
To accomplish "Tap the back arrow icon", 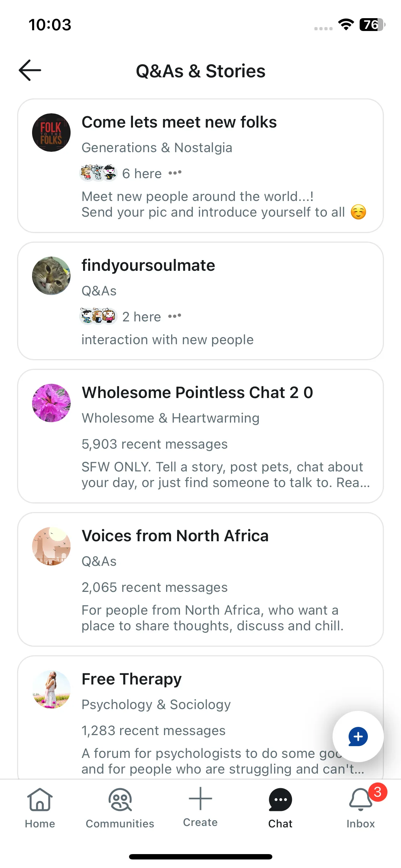I will click(30, 70).
